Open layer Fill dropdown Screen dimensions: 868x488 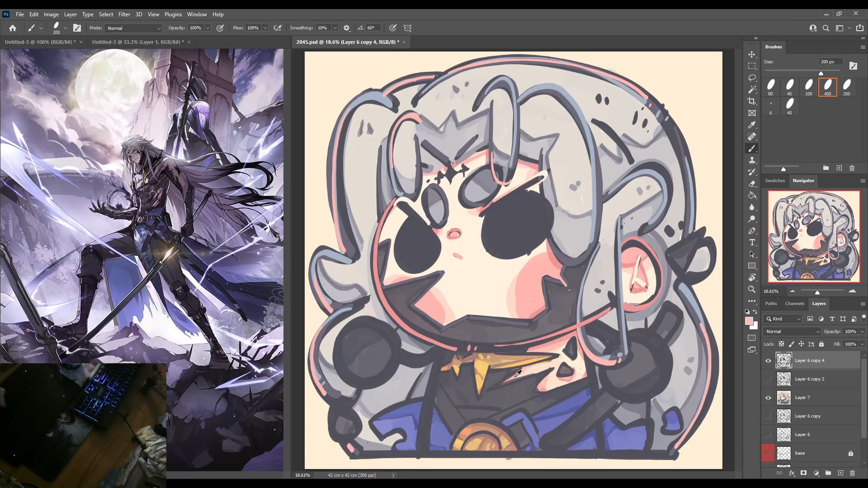[862, 344]
